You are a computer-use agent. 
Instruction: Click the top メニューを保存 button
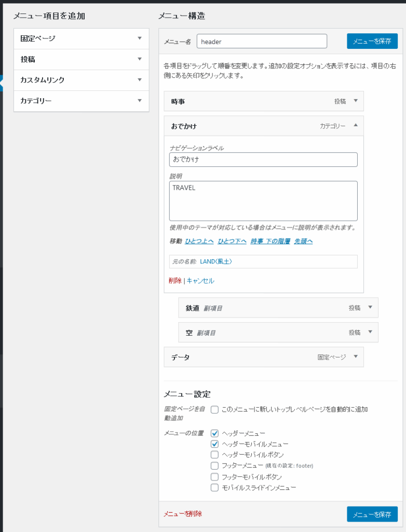coord(372,42)
